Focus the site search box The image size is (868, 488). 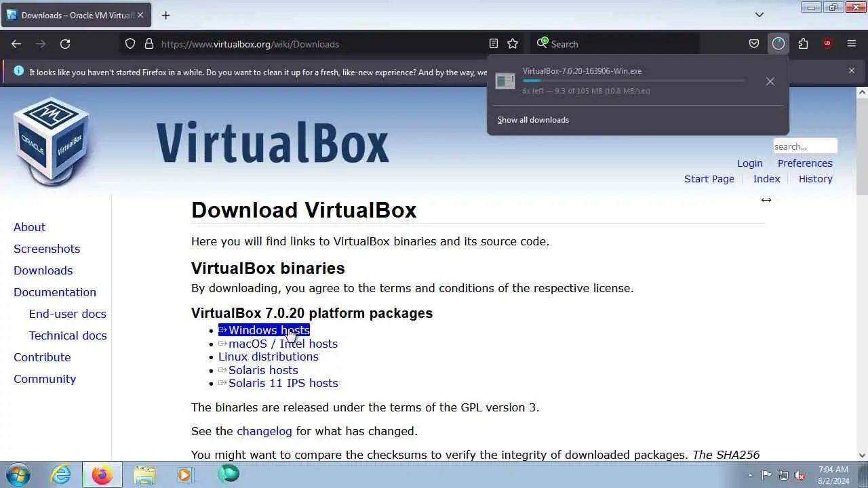(805, 146)
